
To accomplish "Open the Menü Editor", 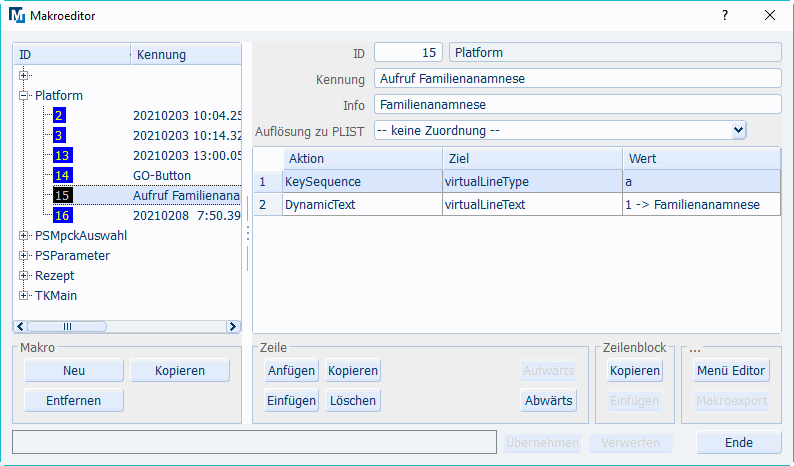I will click(730, 371).
